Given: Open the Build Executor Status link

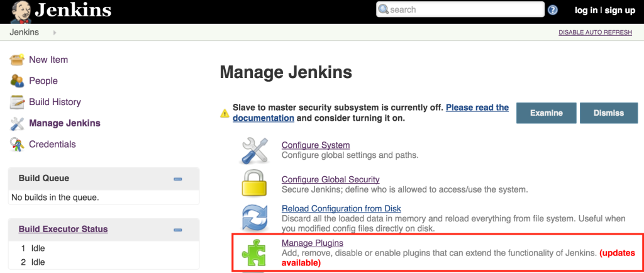Looking at the screenshot, I should click(64, 229).
